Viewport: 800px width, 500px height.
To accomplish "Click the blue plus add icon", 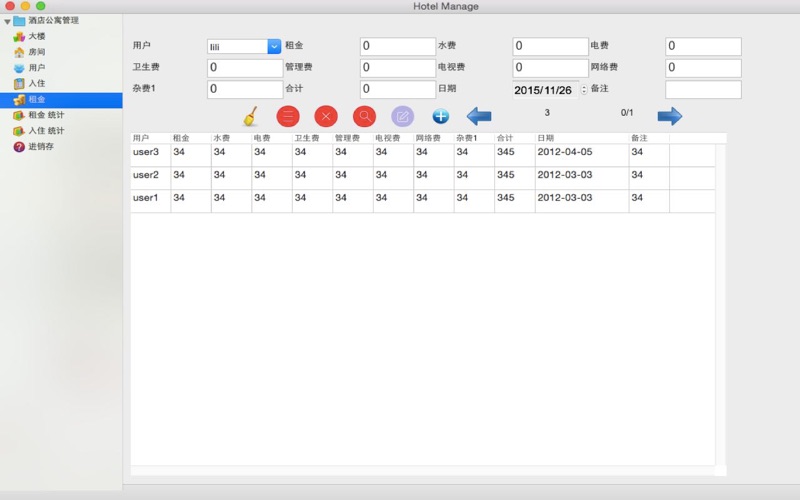I will 440,116.
